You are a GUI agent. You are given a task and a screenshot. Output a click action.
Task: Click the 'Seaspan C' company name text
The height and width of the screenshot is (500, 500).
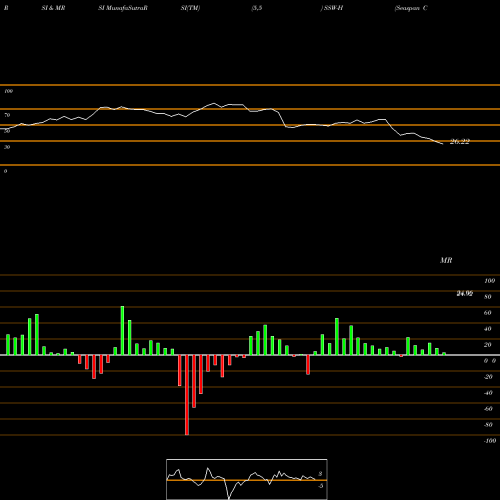[411, 8]
